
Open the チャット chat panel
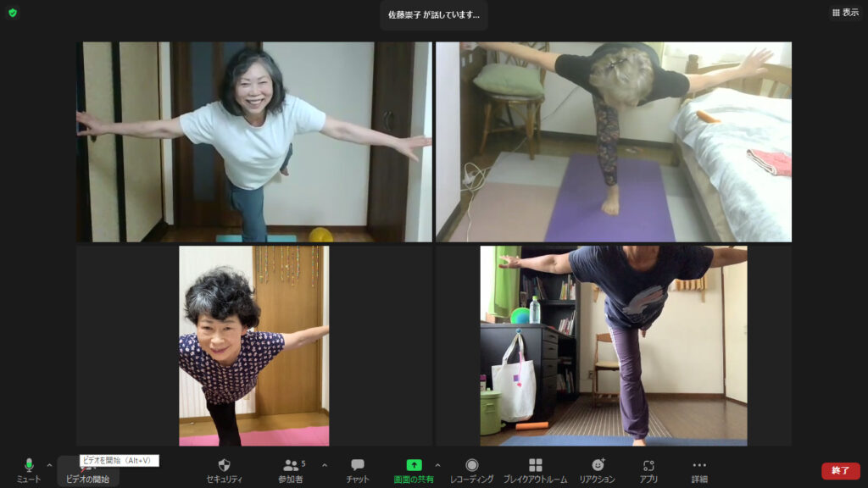(358, 470)
